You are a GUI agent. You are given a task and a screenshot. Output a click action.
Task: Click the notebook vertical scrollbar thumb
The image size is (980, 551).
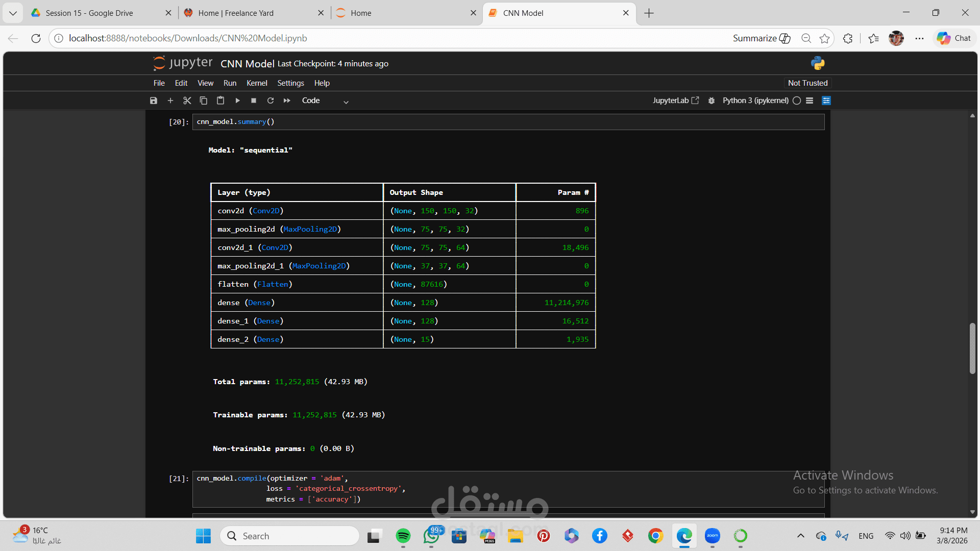(972, 348)
